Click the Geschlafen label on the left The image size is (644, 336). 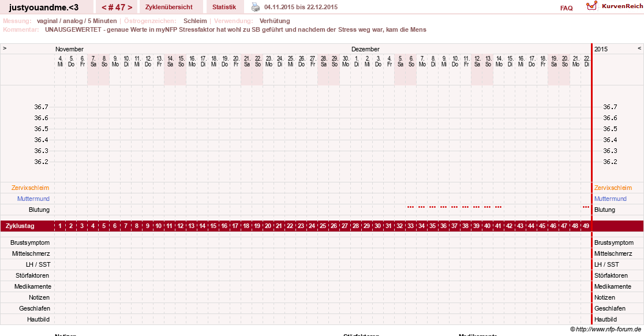[x=35, y=308]
